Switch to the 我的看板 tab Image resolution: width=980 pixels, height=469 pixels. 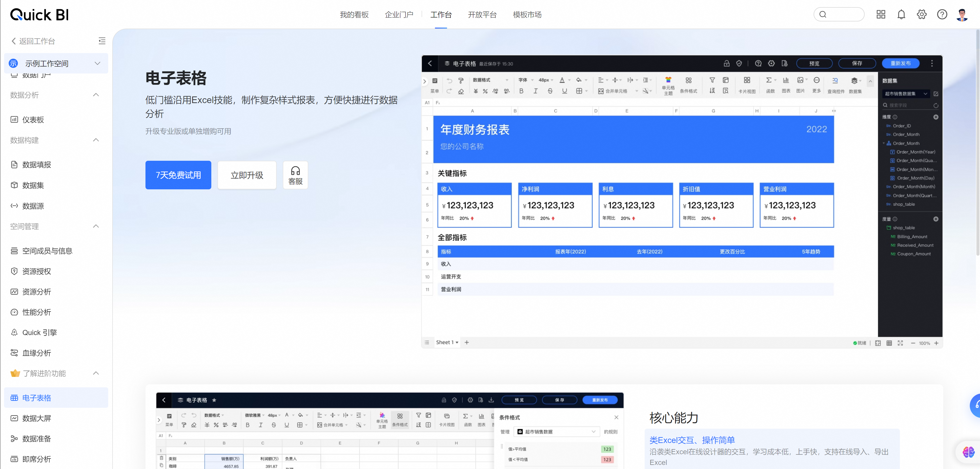click(x=354, y=15)
